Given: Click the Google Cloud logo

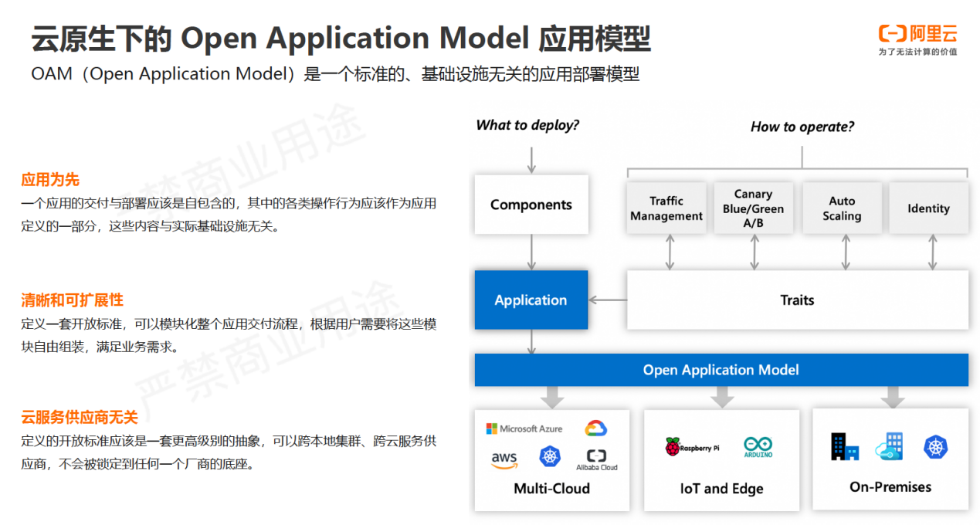Looking at the screenshot, I should tap(595, 428).
